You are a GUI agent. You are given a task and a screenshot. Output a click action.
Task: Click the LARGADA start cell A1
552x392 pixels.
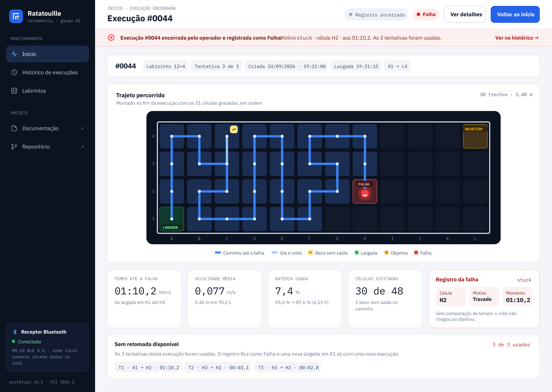172,219
